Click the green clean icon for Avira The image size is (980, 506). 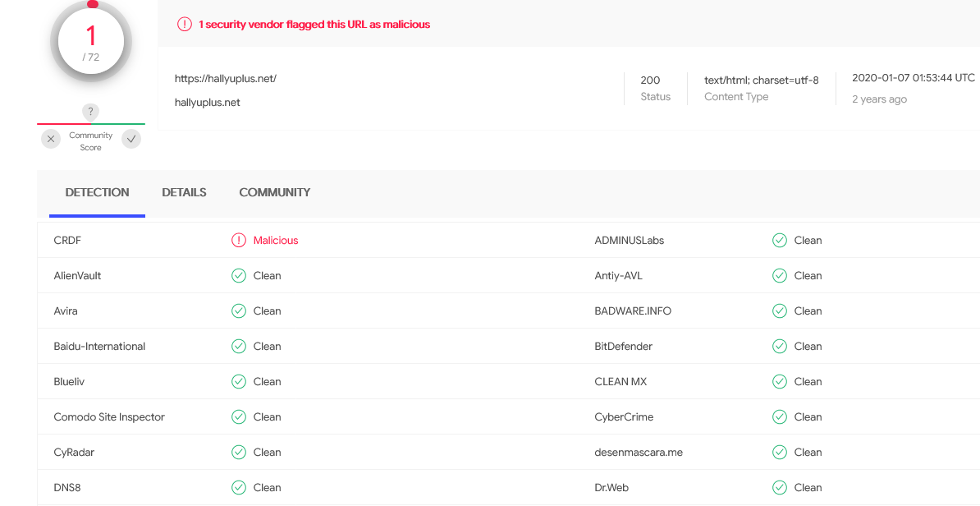coord(239,310)
